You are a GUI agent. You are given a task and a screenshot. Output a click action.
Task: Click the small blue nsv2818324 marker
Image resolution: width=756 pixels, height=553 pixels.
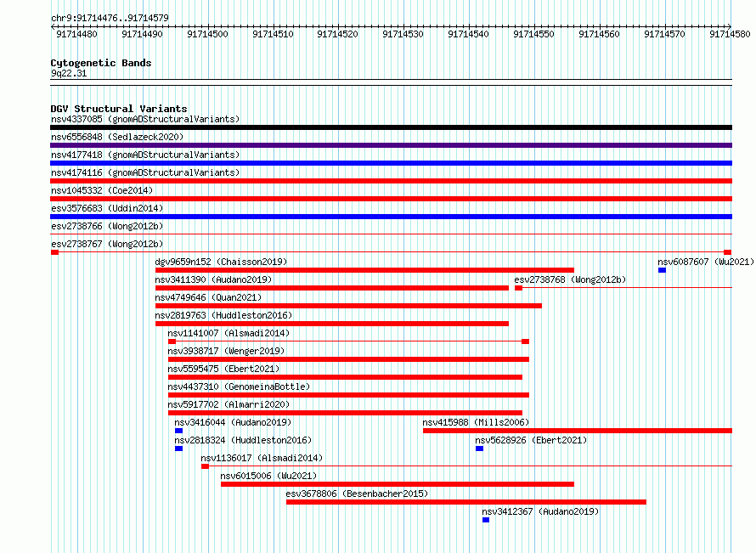tap(178, 449)
